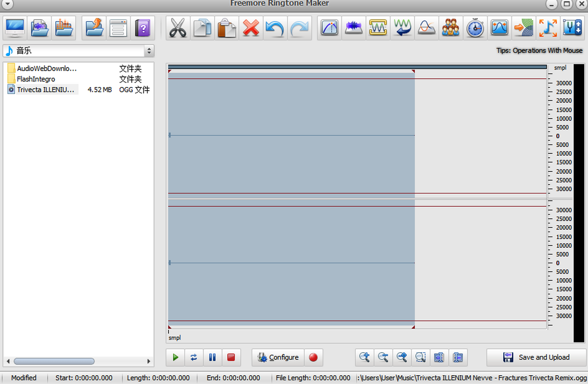The image size is (588, 384).
Task: Click the magnifier with blue arrow icon
Action: tap(401, 358)
